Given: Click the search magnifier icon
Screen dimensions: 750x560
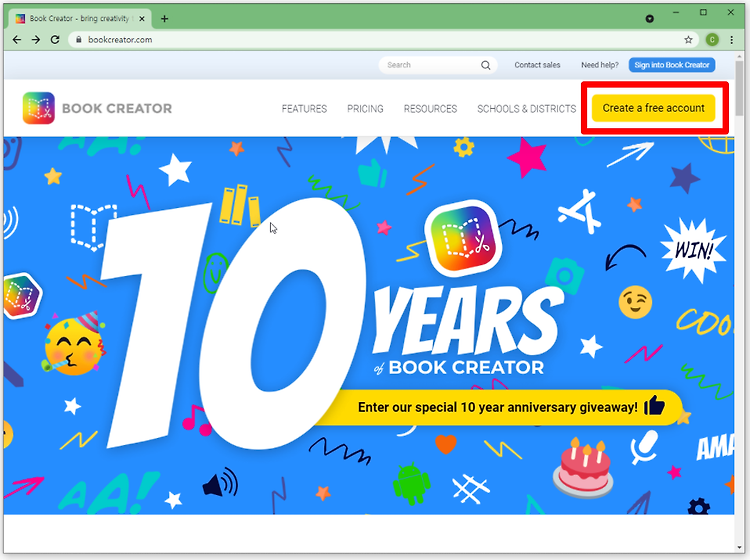Looking at the screenshot, I should [485, 65].
